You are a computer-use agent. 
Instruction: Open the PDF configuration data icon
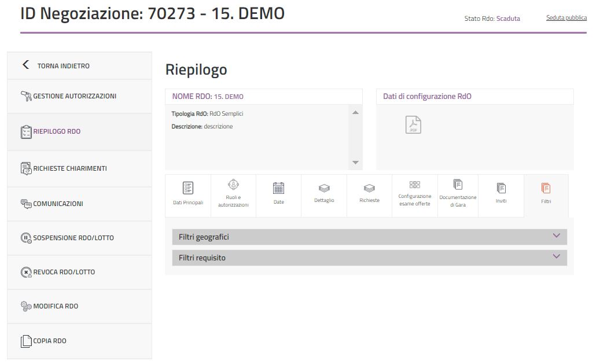point(413,125)
